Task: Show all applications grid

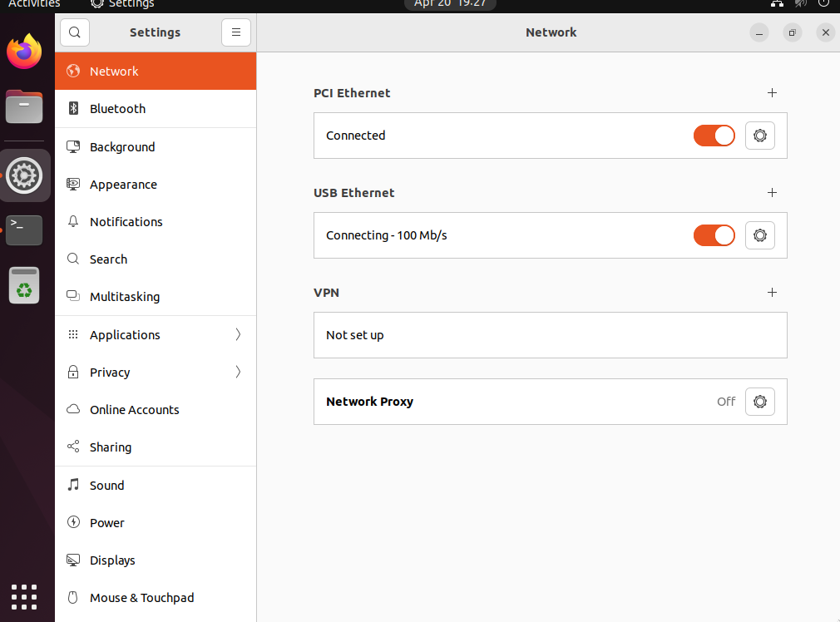Action: pos(24,596)
